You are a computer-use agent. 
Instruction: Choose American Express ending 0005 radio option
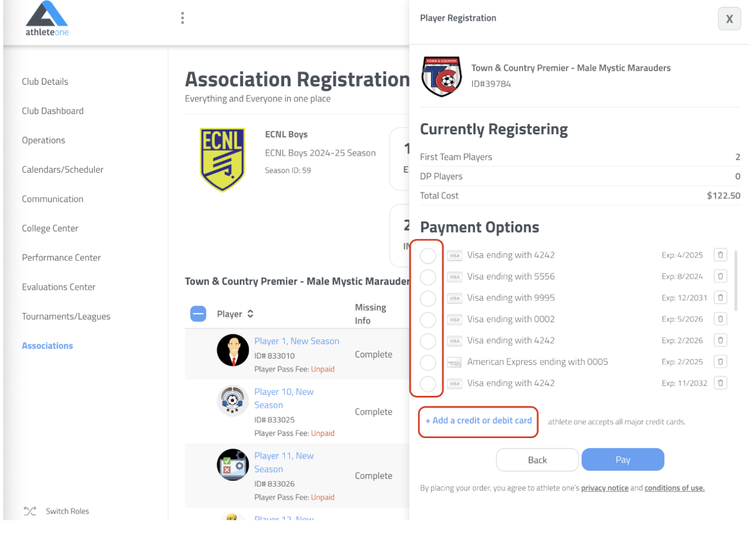point(428,362)
